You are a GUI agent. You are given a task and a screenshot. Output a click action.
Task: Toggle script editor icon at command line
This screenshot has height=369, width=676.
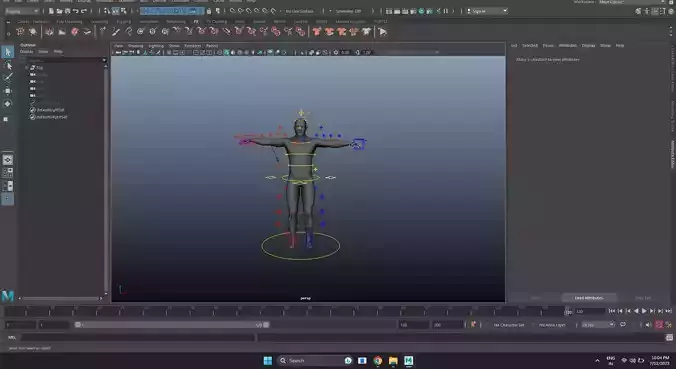[x=669, y=338]
